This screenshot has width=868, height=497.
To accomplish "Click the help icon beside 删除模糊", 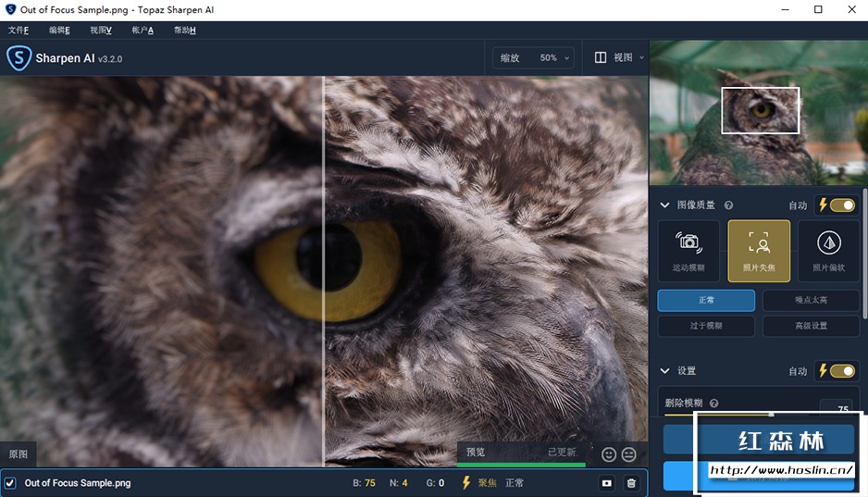I will pos(713,404).
